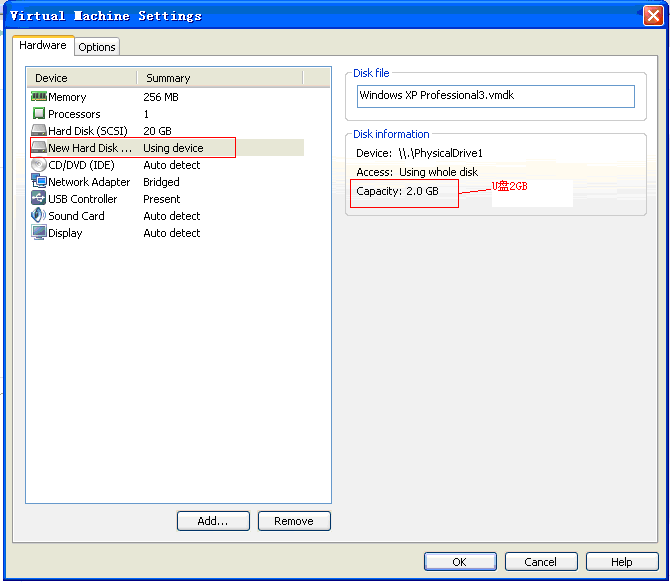Screen dimensions: 670x582
Task: Click the Present USB summary
Action: coord(162,199)
